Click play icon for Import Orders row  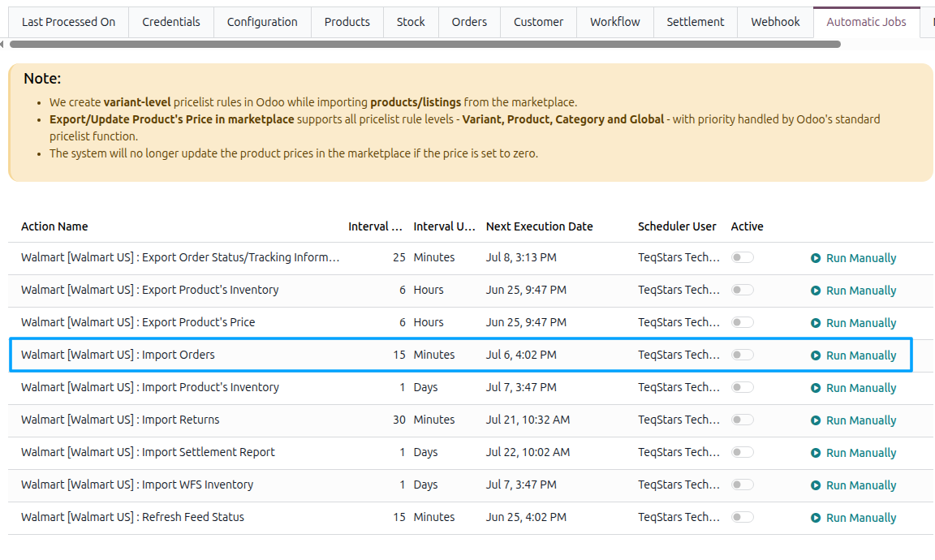point(815,355)
